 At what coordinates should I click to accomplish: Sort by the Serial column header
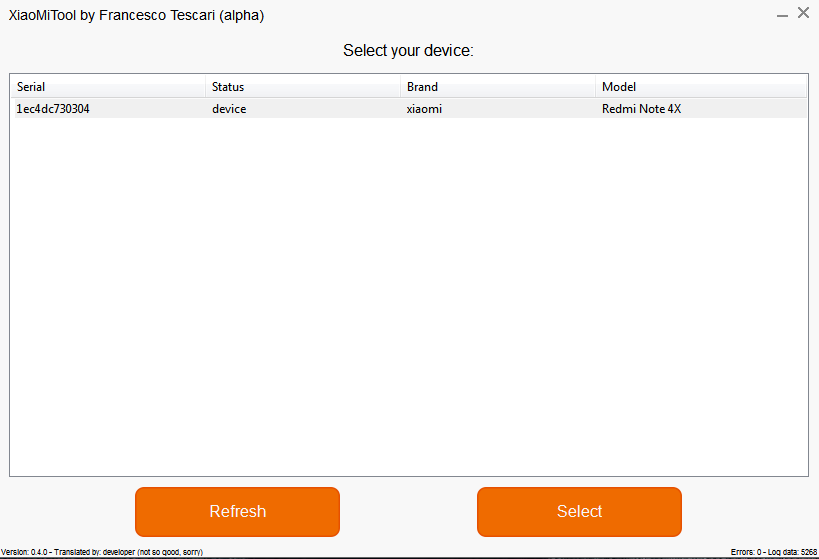[x=108, y=87]
